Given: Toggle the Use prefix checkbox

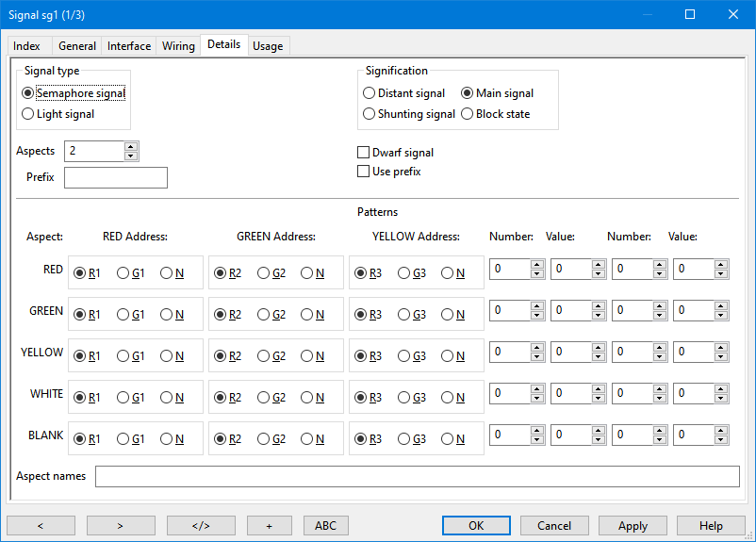Looking at the screenshot, I should pos(364,172).
